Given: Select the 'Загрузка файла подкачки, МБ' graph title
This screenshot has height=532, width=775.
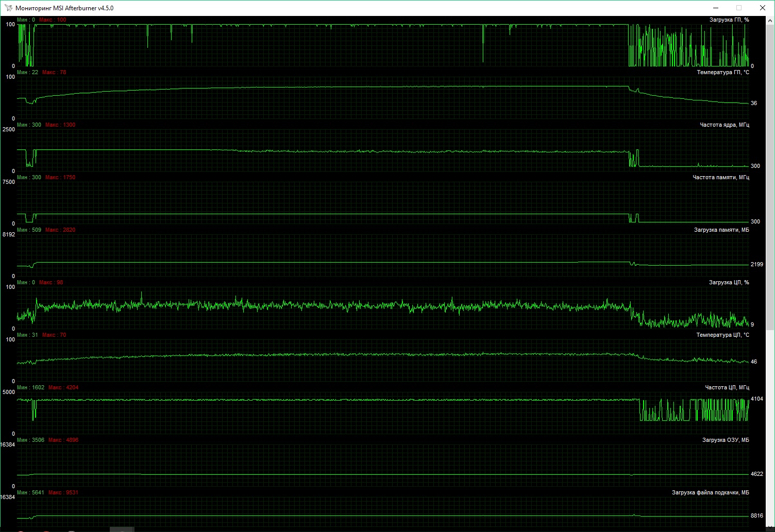Looking at the screenshot, I should 711,492.
